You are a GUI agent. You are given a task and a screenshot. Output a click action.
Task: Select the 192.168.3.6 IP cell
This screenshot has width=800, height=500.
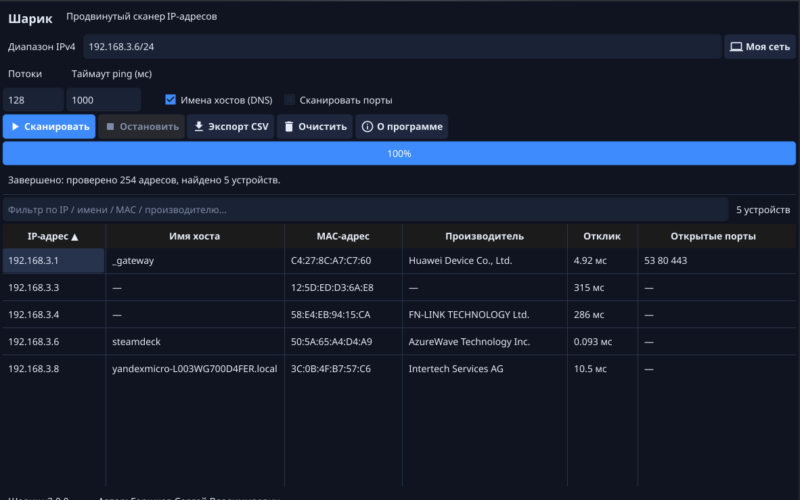coord(54,342)
